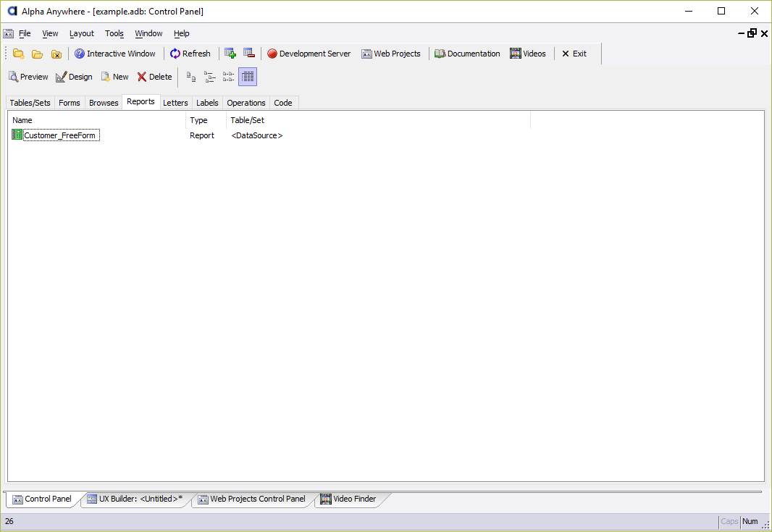Open the Videos toolbar button

[x=528, y=54]
